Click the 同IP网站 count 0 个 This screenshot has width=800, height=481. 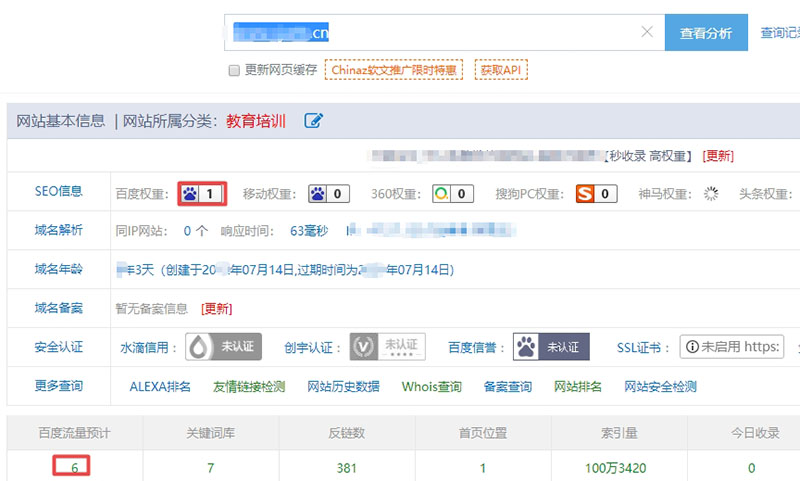coord(195,231)
